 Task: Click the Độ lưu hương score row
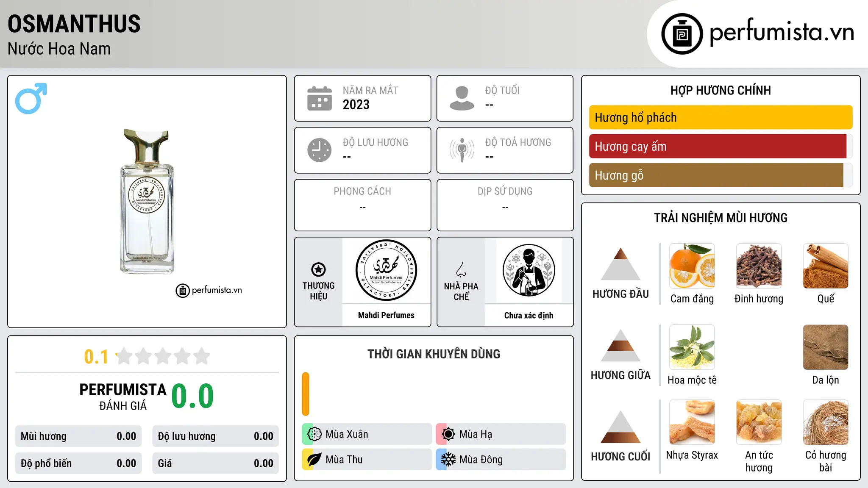[x=215, y=436]
